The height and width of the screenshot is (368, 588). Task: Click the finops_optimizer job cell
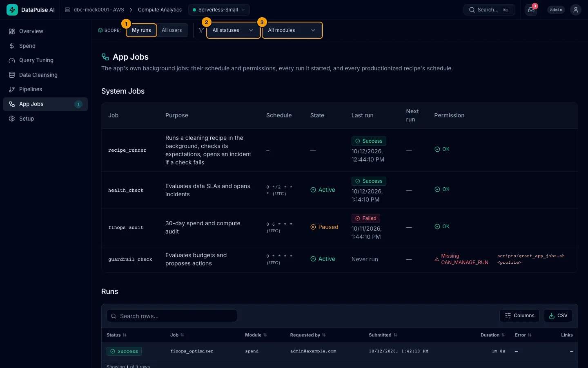point(192,351)
